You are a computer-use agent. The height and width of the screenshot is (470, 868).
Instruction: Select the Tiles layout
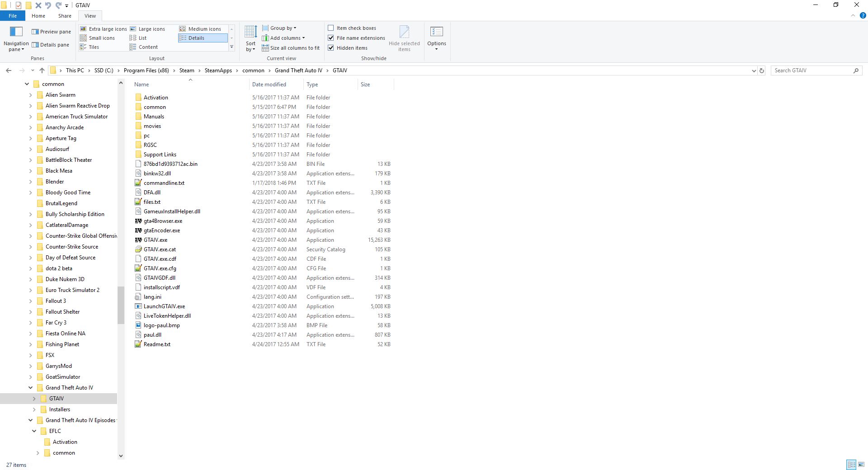point(90,47)
